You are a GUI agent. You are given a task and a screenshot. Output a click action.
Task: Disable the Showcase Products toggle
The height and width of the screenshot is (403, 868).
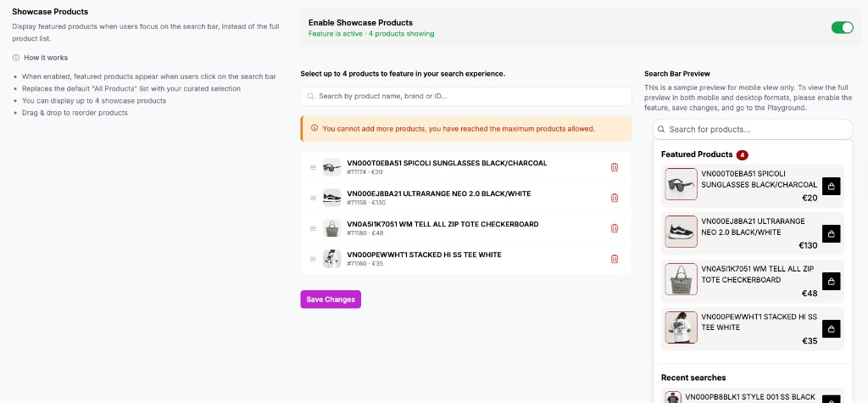pos(842,28)
